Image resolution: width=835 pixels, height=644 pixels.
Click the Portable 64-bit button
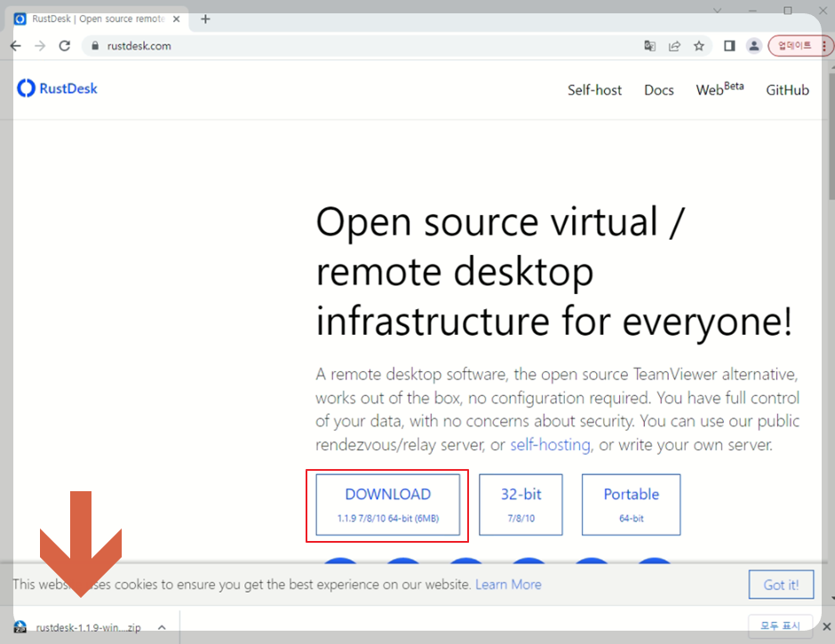click(x=631, y=505)
